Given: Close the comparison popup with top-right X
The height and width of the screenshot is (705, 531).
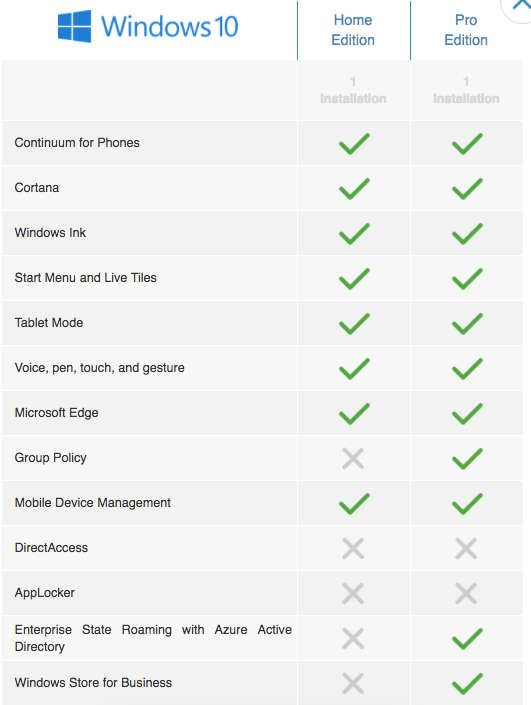Looking at the screenshot, I should pyautogui.click(x=521, y=5).
